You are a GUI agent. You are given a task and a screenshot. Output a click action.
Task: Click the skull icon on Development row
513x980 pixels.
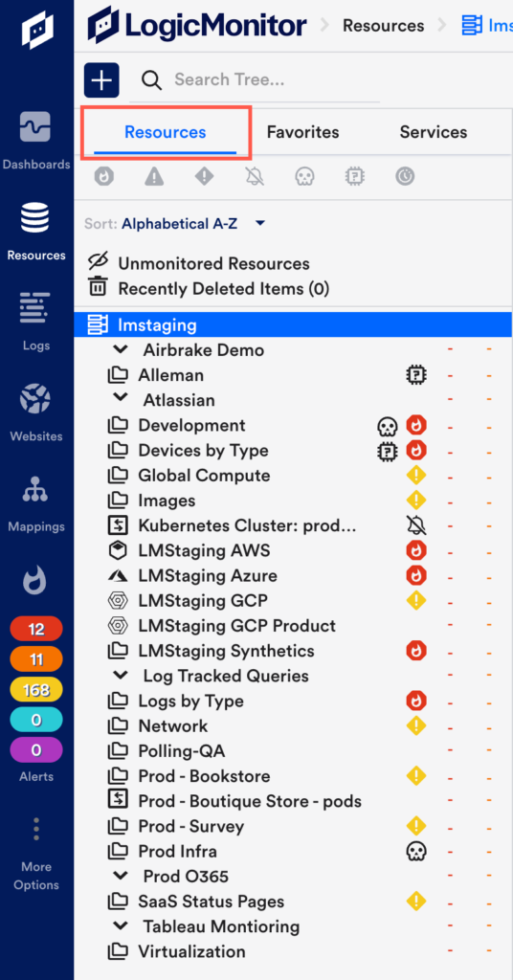coord(388,426)
